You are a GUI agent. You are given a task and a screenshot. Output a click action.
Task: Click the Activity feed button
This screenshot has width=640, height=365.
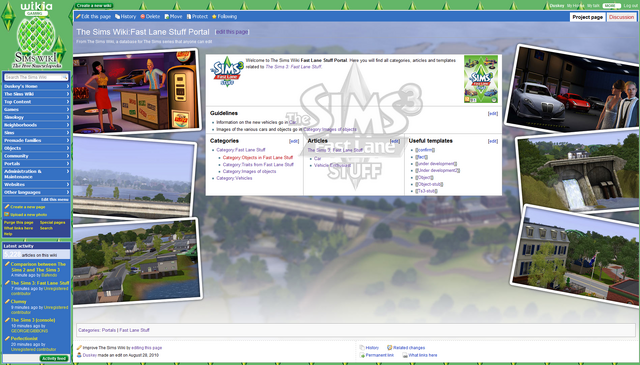pyautogui.click(x=54, y=358)
